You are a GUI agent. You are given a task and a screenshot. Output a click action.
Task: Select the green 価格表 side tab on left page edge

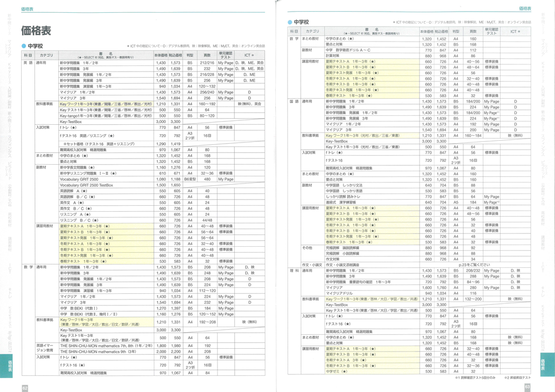6,365
